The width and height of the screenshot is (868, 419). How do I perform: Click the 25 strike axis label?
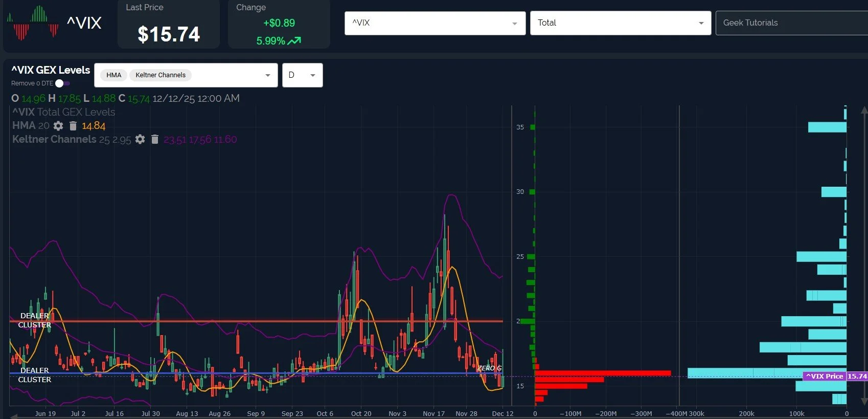click(520, 256)
